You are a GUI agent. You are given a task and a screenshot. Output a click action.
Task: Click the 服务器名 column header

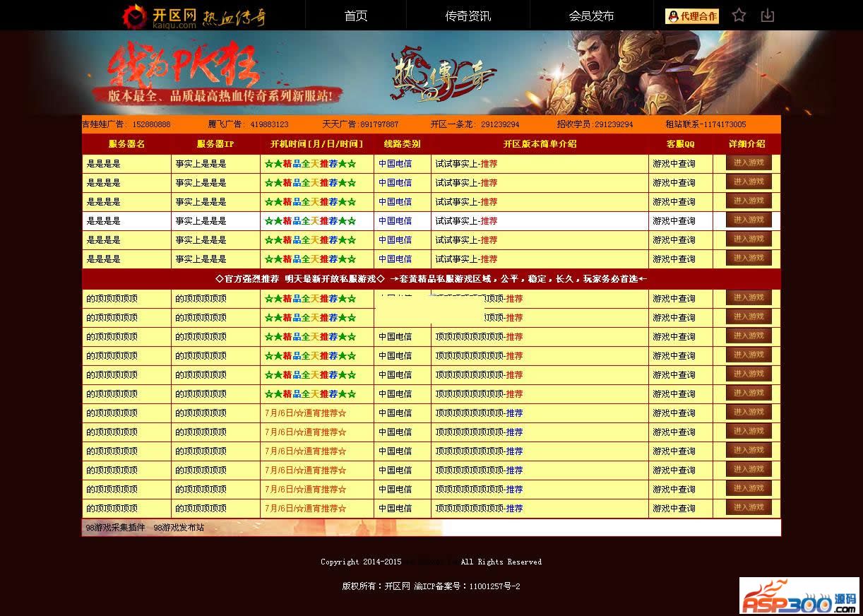pyautogui.click(x=126, y=144)
